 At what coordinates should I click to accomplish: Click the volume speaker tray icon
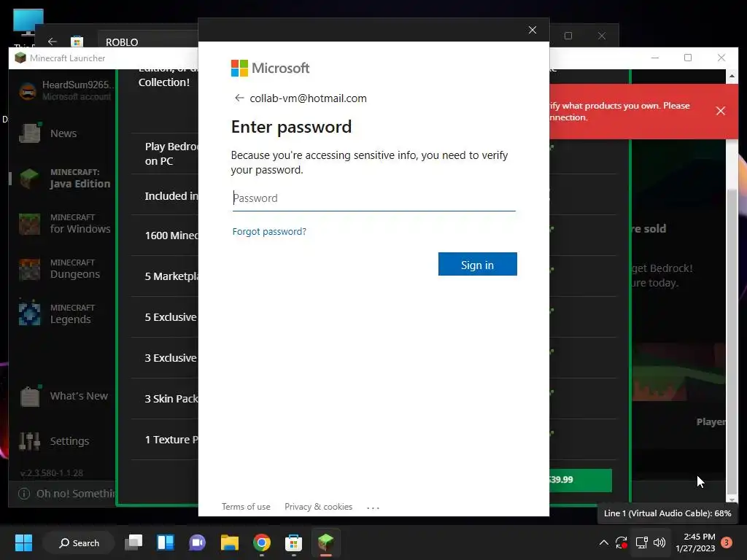click(x=659, y=542)
